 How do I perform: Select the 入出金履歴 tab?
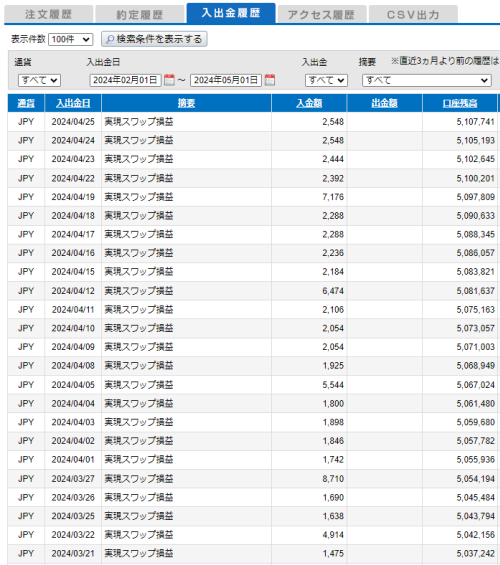point(231,13)
